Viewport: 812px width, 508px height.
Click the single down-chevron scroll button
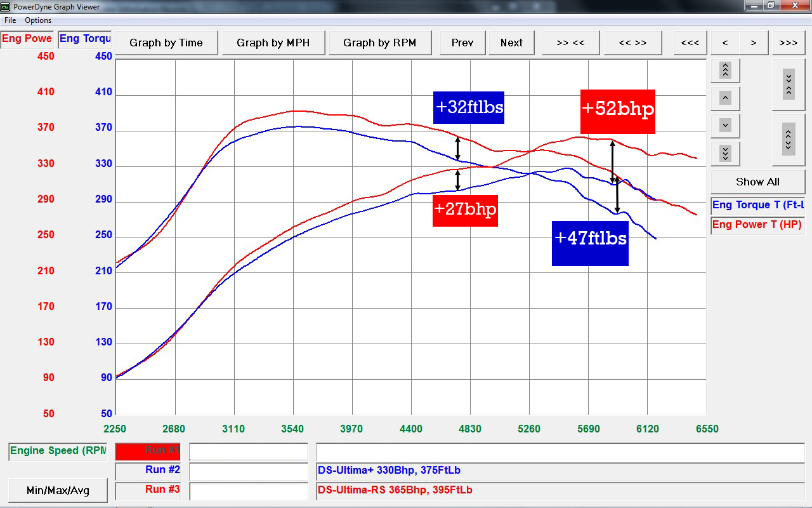click(x=726, y=125)
